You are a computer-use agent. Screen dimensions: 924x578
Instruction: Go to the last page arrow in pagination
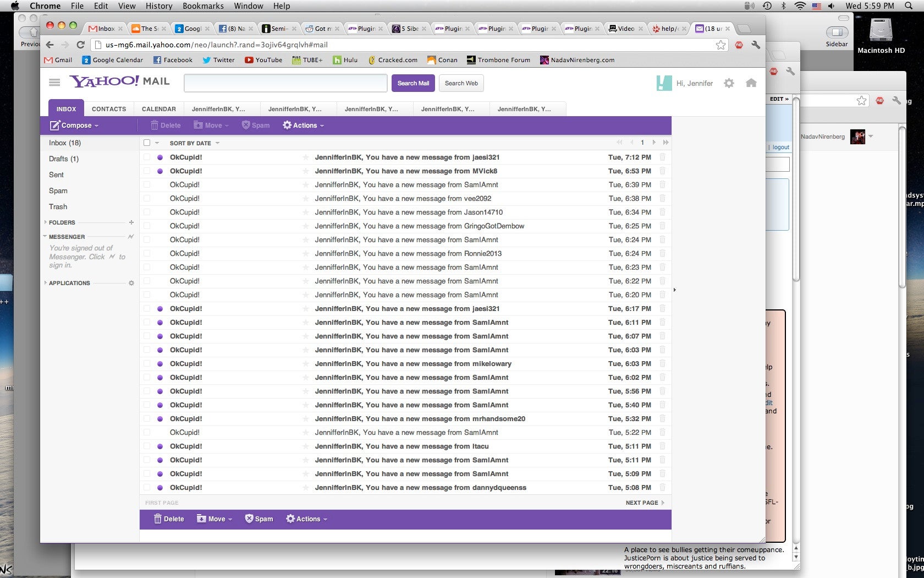pos(665,143)
